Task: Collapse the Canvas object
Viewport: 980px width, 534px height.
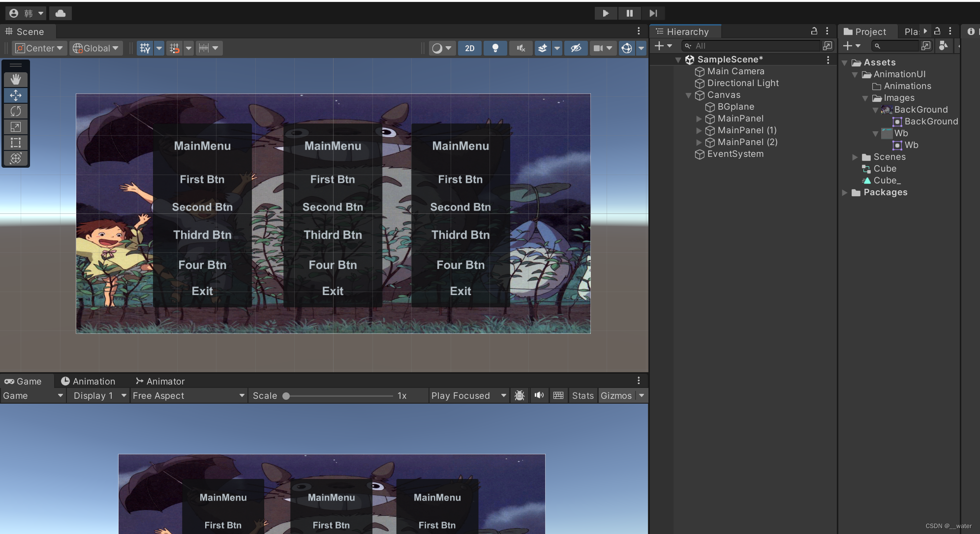Action: coord(689,95)
